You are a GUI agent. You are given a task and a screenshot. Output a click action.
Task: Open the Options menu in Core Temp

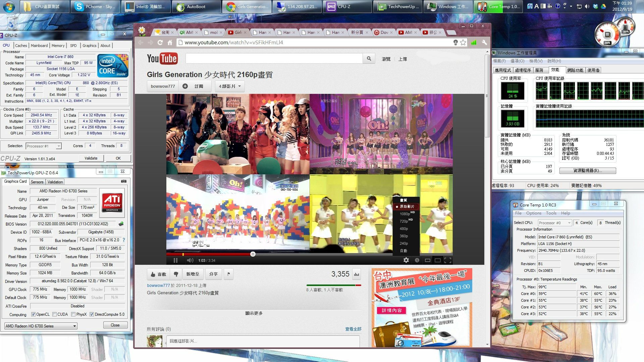pyautogui.click(x=533, y=213)
